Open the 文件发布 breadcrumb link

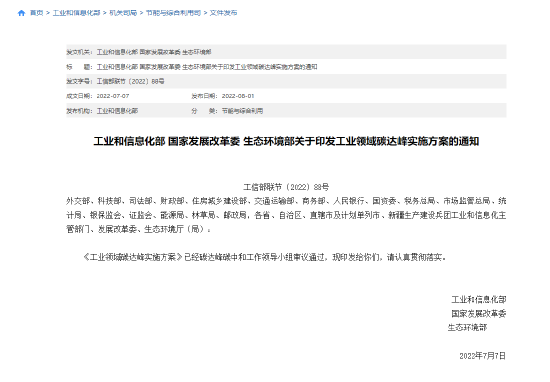[x=223, y=13]
